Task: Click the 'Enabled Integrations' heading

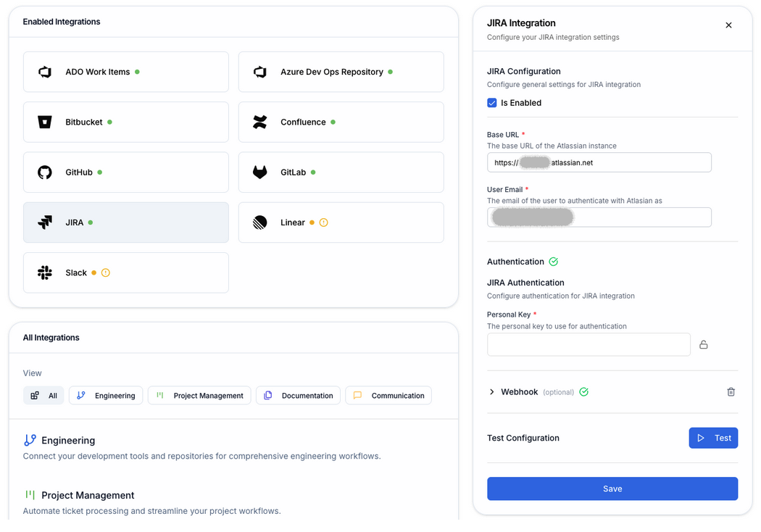Action: tap(62, 22)
